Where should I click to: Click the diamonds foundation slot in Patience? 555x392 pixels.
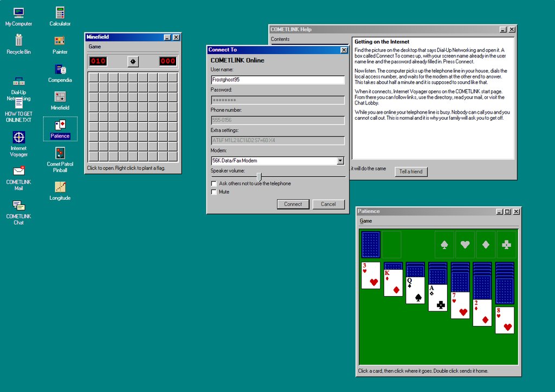point(486,244)
